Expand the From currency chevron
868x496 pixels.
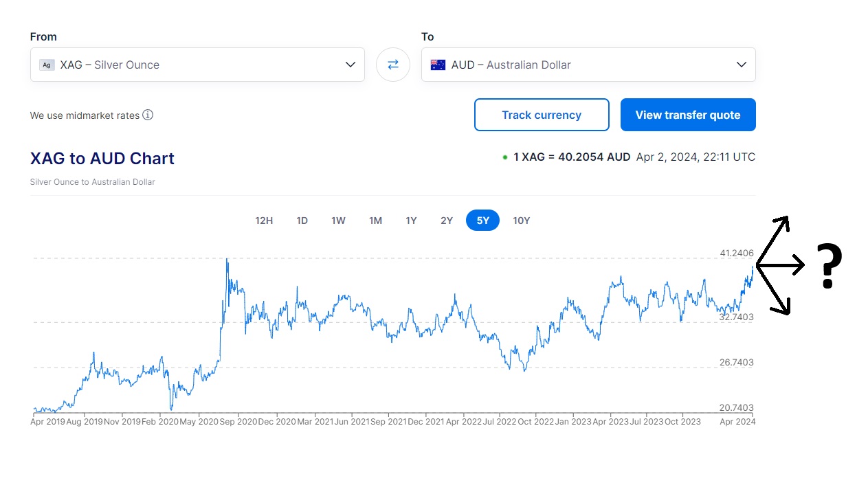coord(350,65)
